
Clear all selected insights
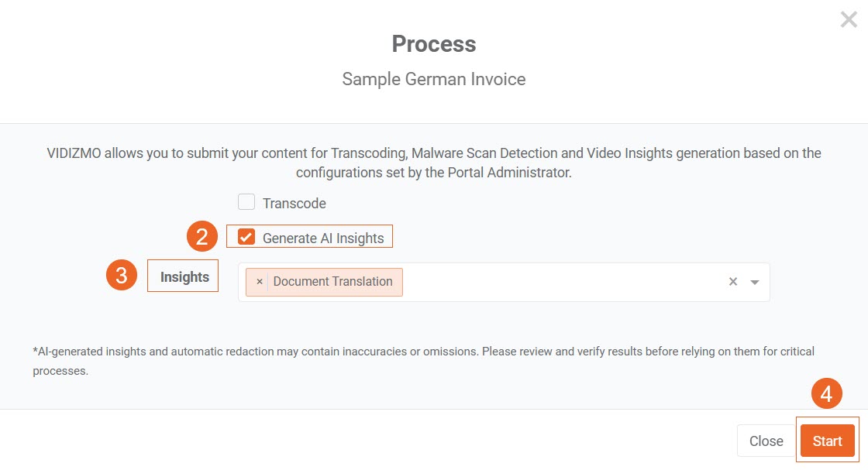tap(732, 282)
